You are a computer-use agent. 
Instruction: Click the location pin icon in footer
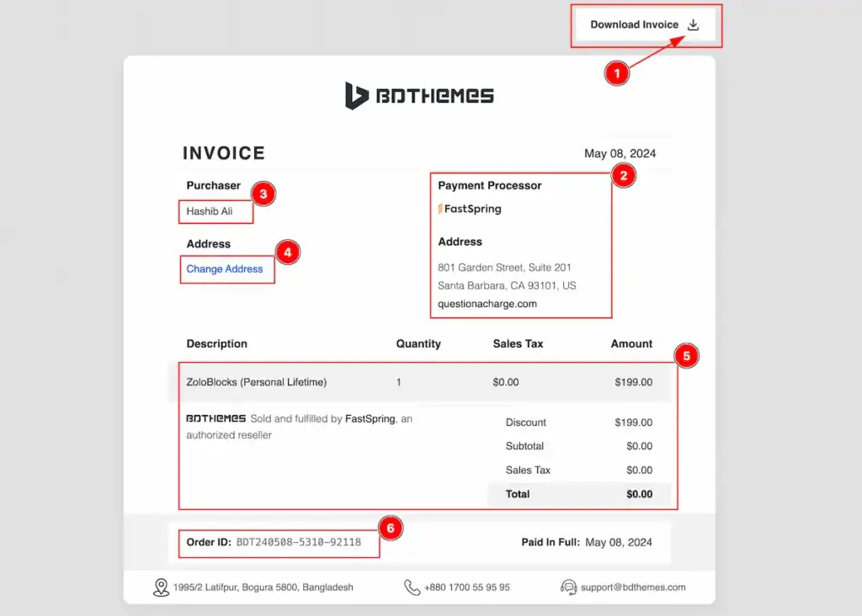(x=161, y=587)
